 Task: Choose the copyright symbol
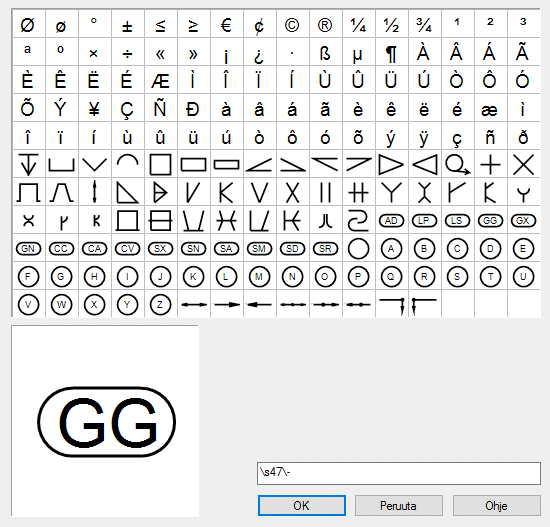(292, 25)
